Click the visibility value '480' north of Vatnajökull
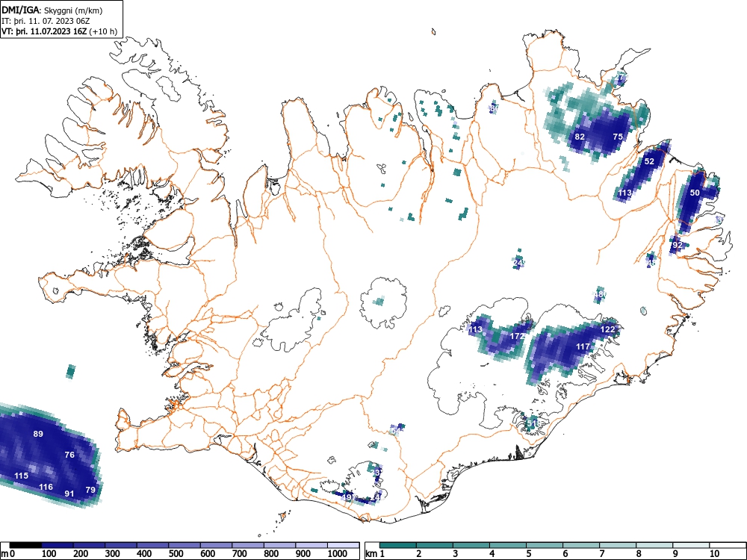Viewport: 747px width, 560px height. [x=601, y=294]
